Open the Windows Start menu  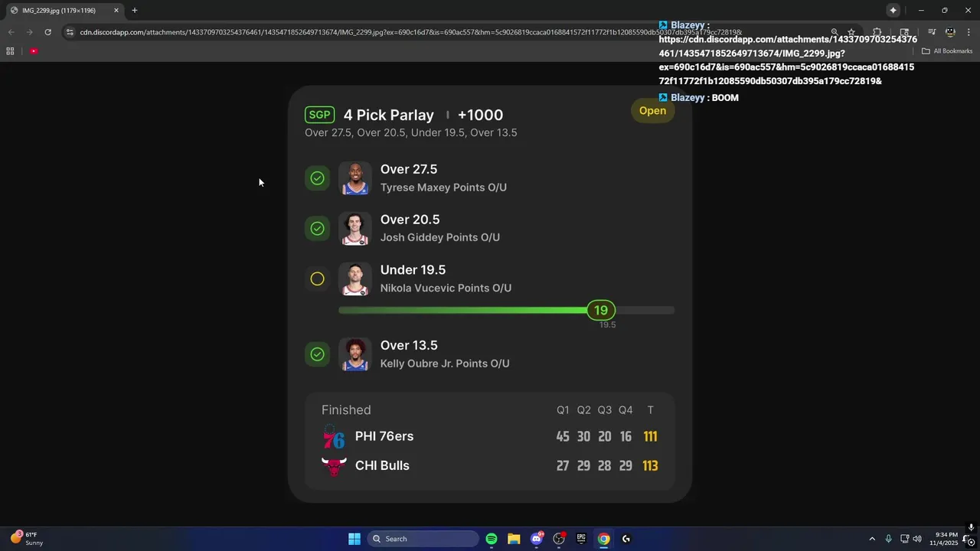pyautogui.click(x=354, y=539)
